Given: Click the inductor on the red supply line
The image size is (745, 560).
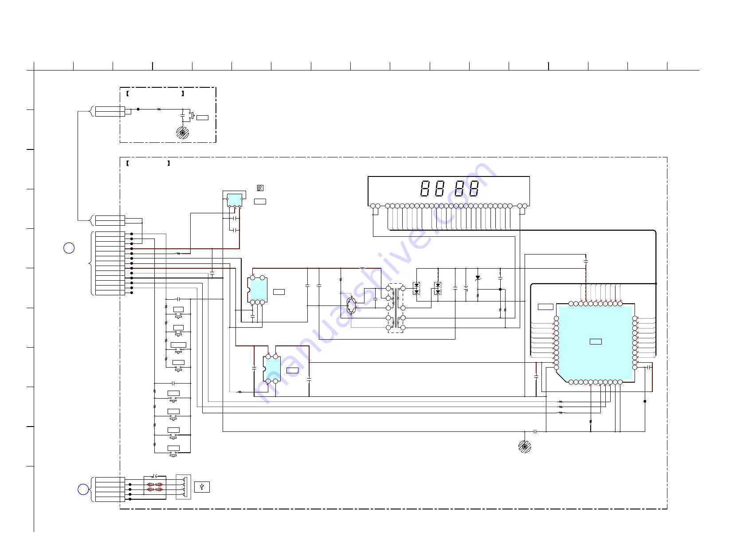Looking at the screenshot, I should coord(362,268).
